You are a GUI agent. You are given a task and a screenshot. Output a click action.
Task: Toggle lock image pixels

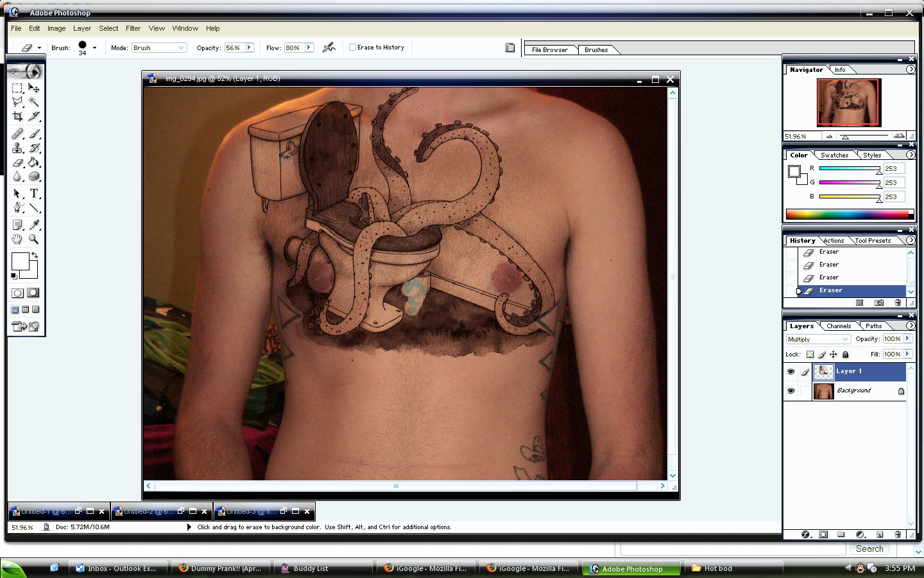[822, 355]
